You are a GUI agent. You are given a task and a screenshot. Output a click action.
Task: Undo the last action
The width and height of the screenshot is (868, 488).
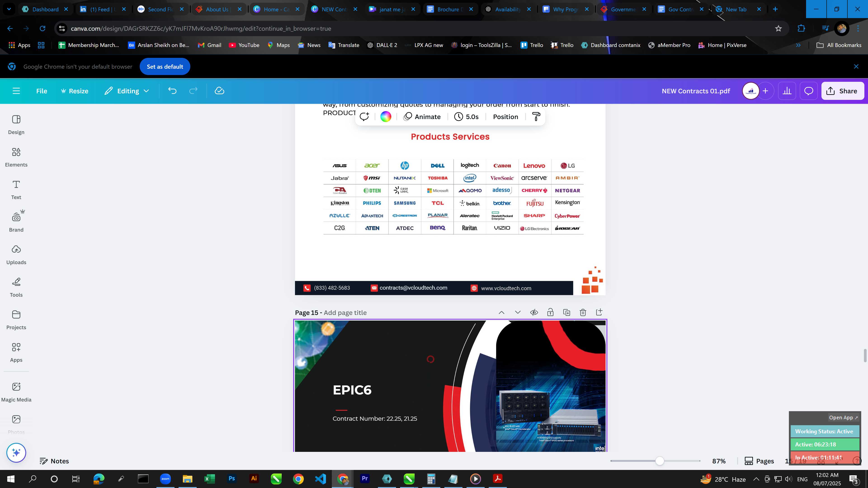[172, 91]
